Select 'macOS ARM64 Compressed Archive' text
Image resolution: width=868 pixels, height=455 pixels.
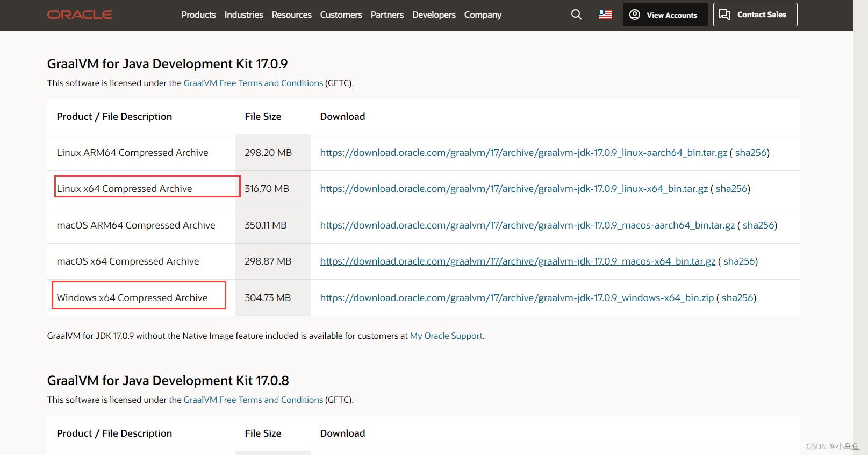[x=136, y=225]
